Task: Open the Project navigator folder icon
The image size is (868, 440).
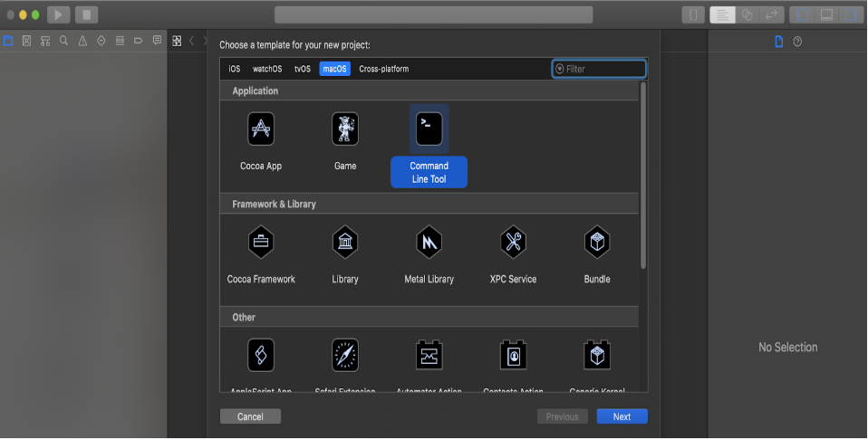Action: pyautogui.click(x=8, y=41)
